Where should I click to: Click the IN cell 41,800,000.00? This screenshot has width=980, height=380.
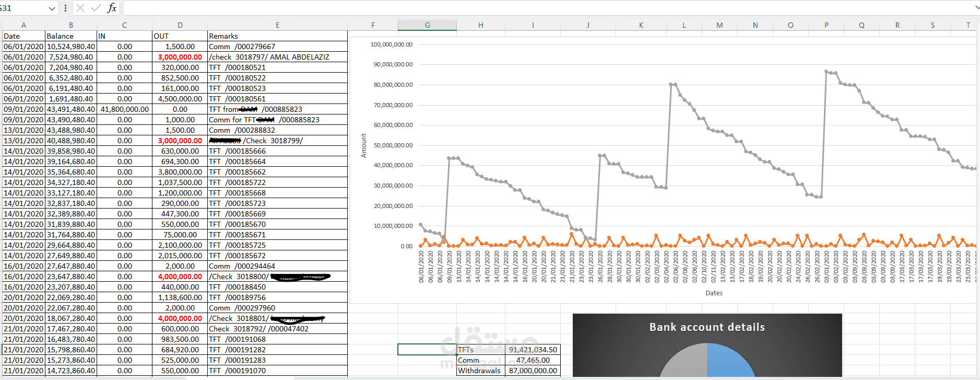tap(124, 109)
